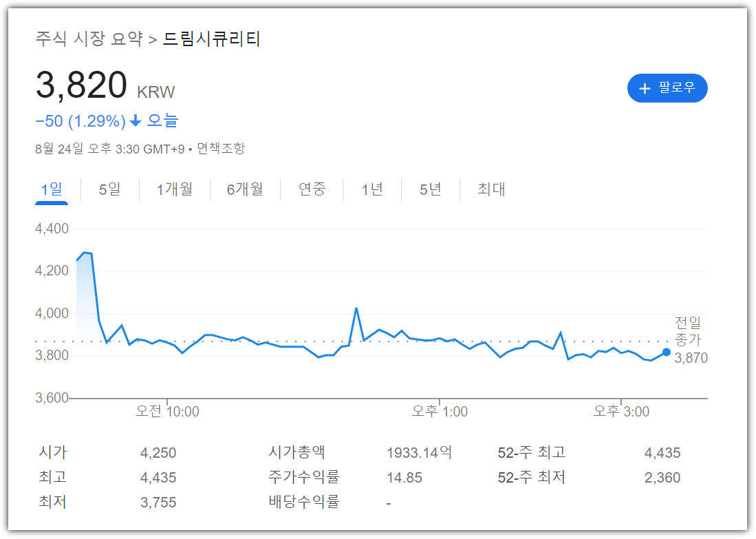Viewport: 756px width, 539px height.
Task: View the 5년 chart range
Action: coord(431,189)
